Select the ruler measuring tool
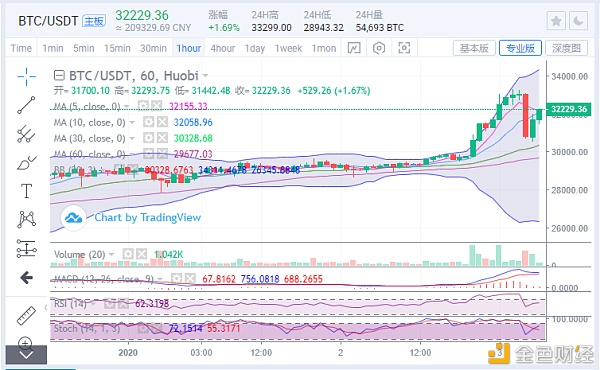The image size is (600, 370). 26,315
